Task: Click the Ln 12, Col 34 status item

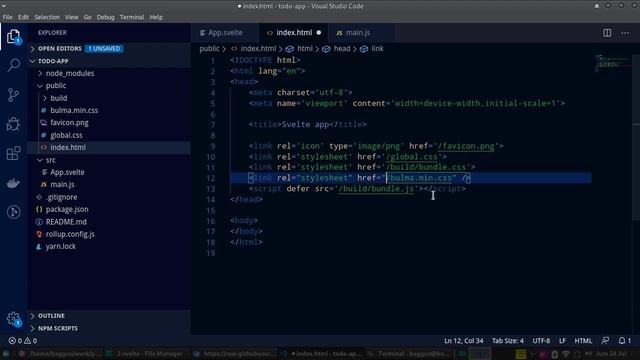Action: (x=464, y=340)
